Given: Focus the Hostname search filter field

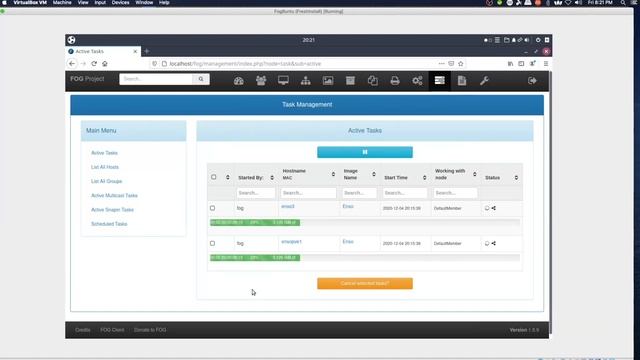Looking at the screenshot, I should click(x=308, y=193).
